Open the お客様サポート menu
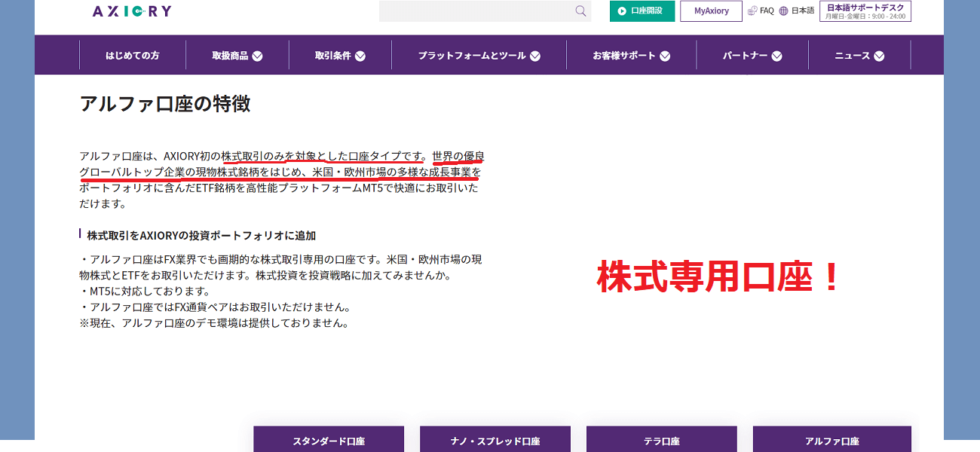Viewport: 980px width, 452px height. click(x=624, y=56)
